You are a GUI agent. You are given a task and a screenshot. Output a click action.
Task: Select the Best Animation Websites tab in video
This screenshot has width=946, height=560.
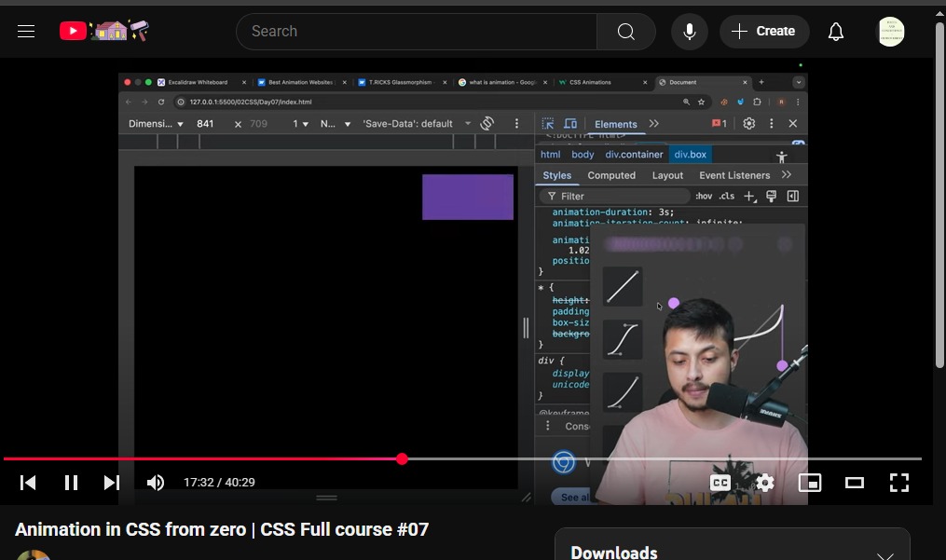pos(300,82)
